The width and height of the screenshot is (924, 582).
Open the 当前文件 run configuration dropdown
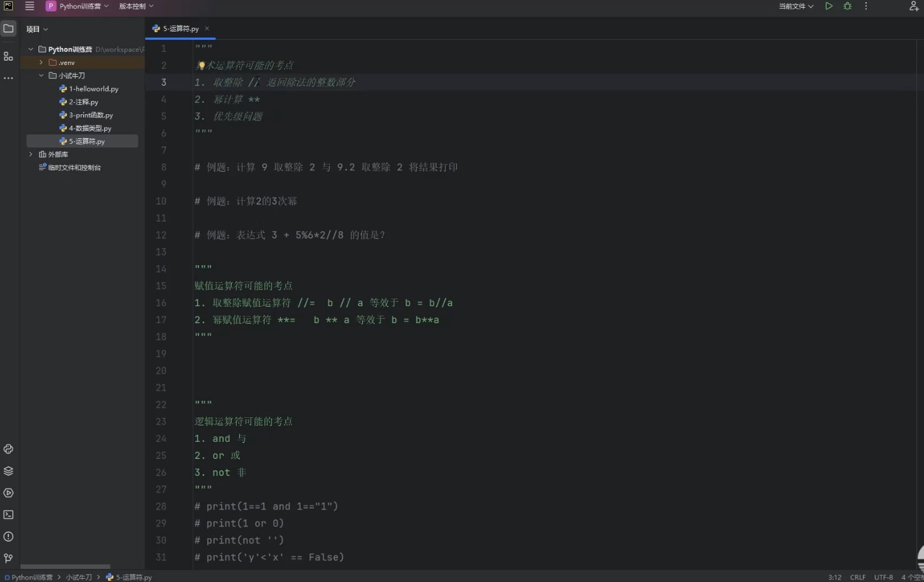pos(795,6)
